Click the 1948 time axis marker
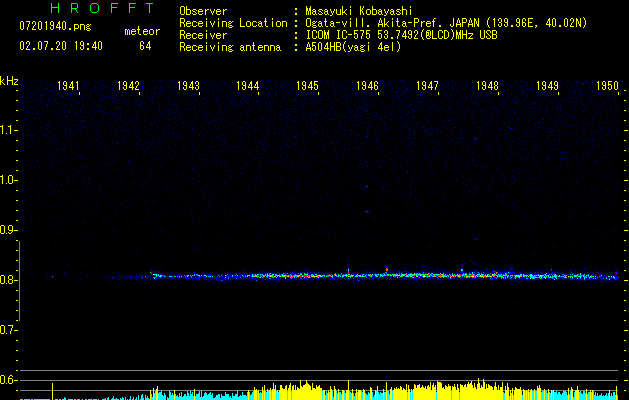The width and height of the screenshot is (629, 400). 487,85
